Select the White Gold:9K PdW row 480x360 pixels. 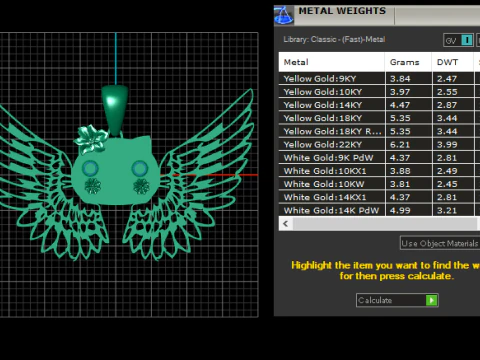pos(379,158)
